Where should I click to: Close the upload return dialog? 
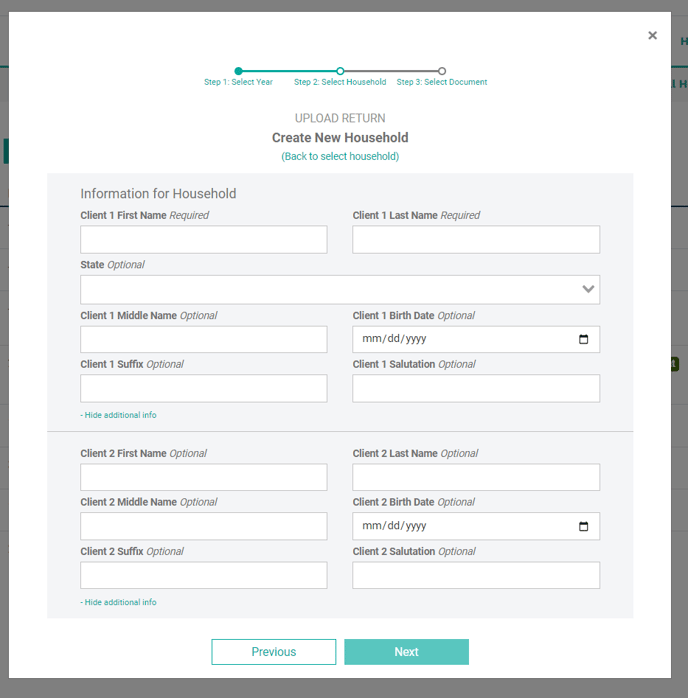click(652, 36)
